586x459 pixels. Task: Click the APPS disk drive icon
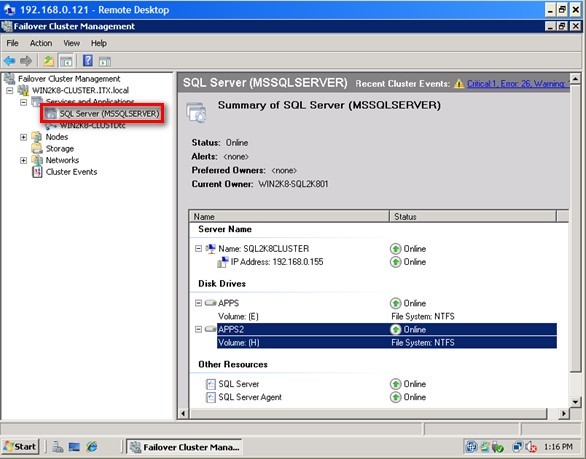click(210, 303)
